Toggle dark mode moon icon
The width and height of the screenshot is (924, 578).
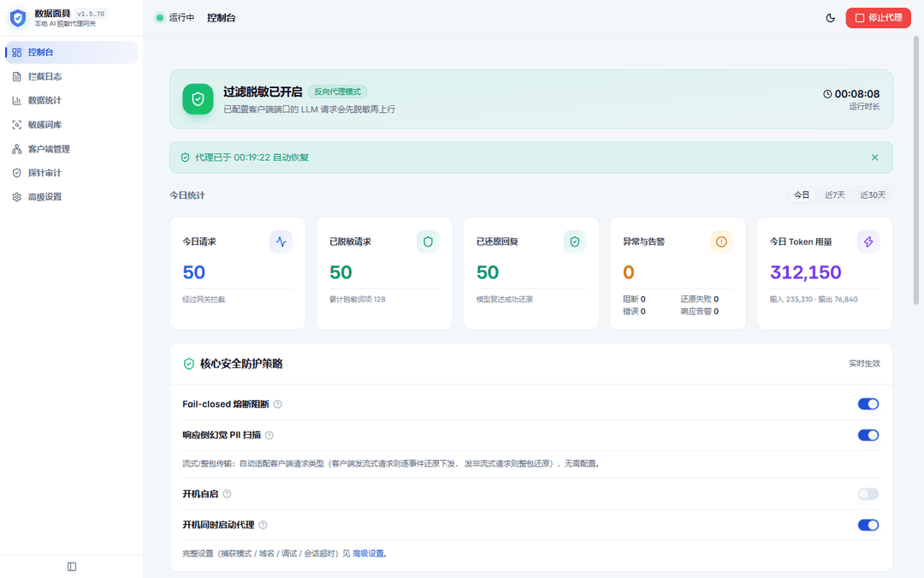click(830, 18)
